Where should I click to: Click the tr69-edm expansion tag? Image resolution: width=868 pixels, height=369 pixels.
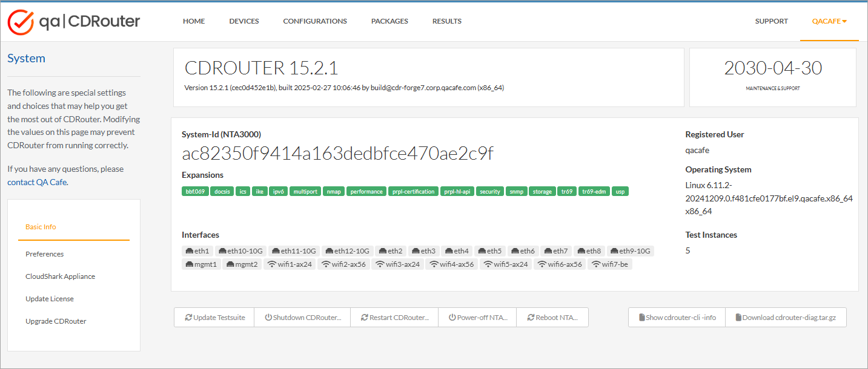594,191
